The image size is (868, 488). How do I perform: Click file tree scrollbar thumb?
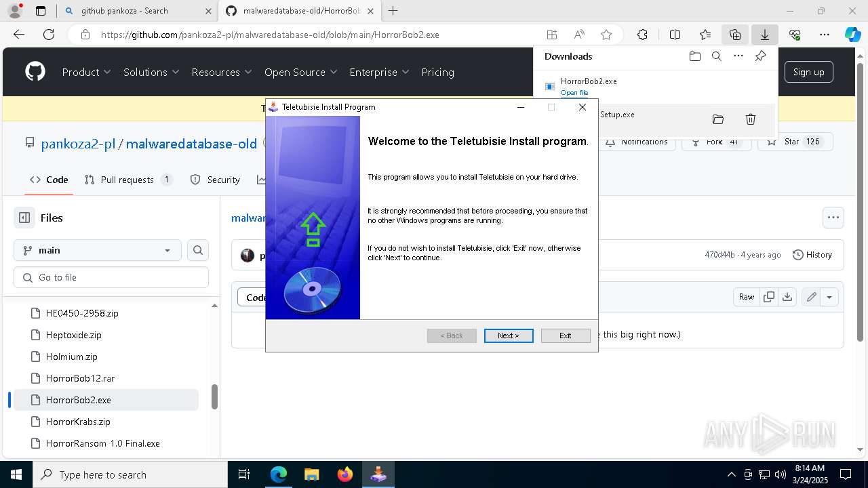[x=214, y=397]
